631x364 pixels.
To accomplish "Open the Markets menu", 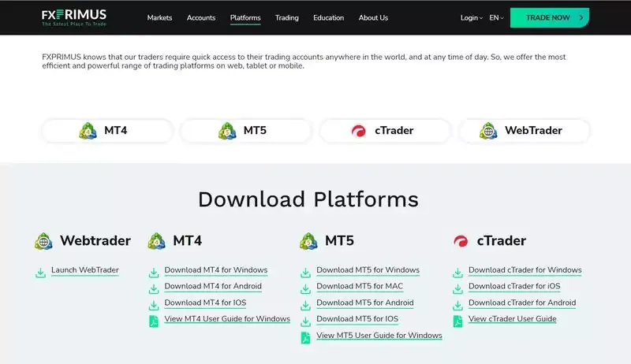I will pyautogui.click(x=159, y=17).
